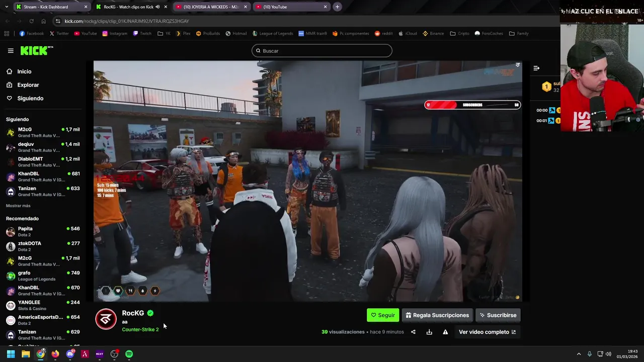Mute audio on the RocKG tab
Screen dimensions: 644x362
tap(157, 7)
